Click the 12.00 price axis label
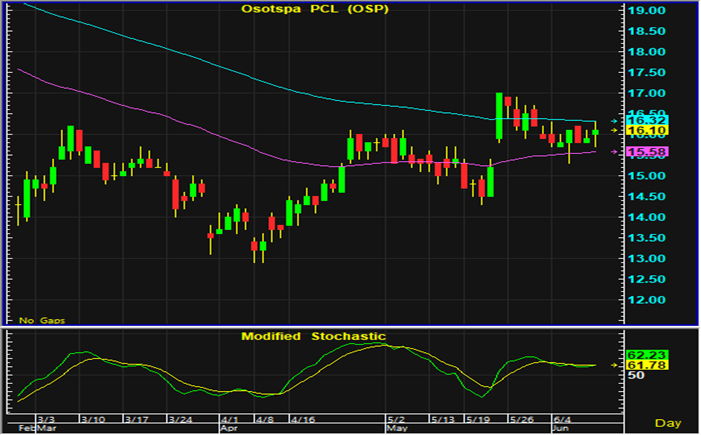The height and width of the screenshot is (435, 701). point(646,300)
